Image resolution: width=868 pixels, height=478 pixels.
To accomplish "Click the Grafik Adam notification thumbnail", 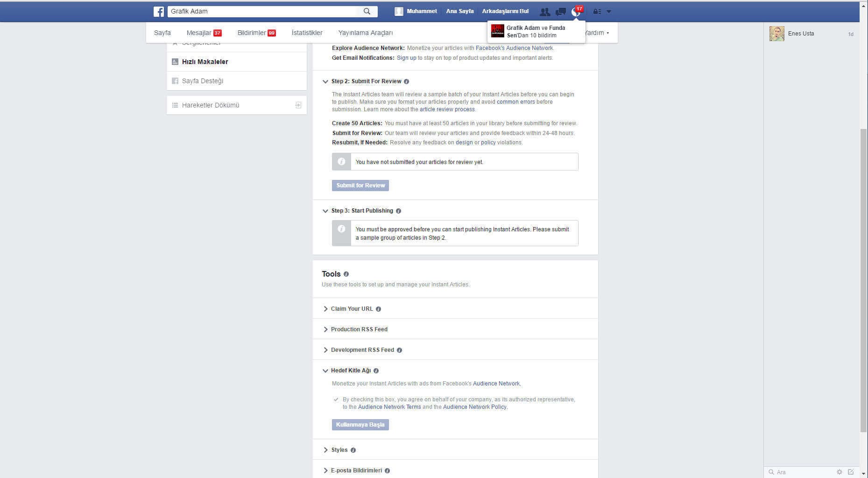I will [x=498, y=31].
